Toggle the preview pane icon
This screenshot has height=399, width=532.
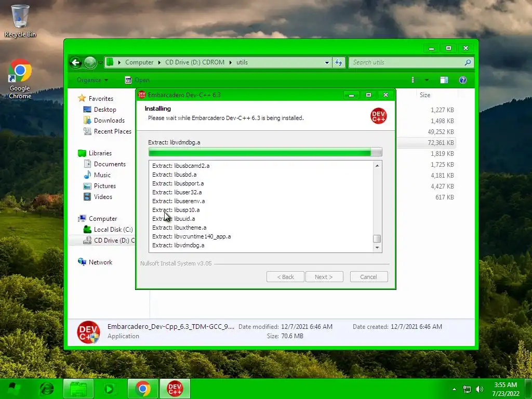click(x=444, y=80)
